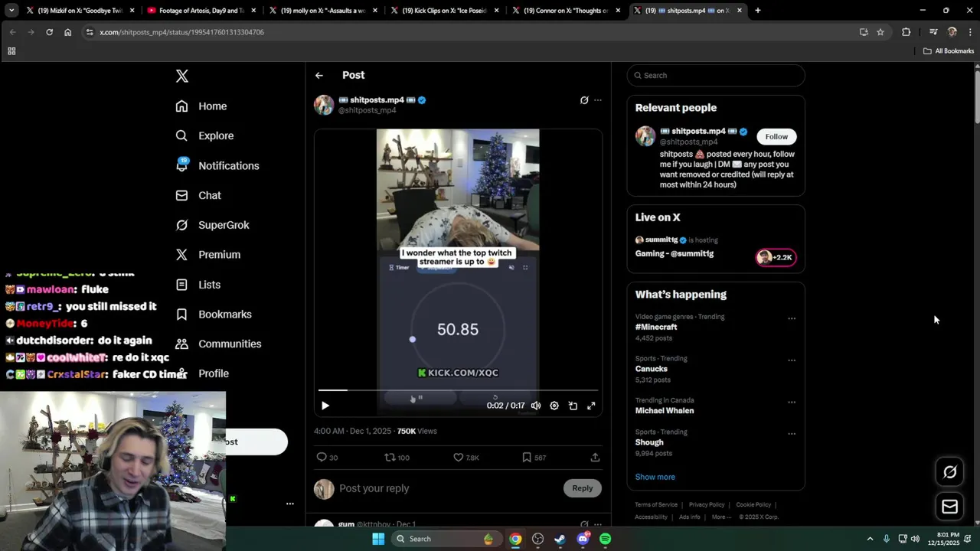Open more options for the Canucks trend
Image resolution: width=980 pixels, height=551 pixels.
click(792, 360)
